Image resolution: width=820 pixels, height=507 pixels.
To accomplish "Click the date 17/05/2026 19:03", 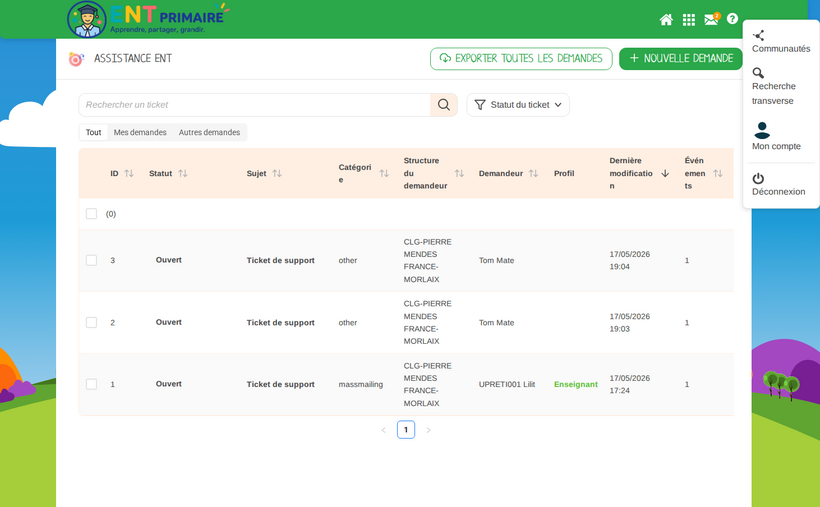I will click(630, 322).
